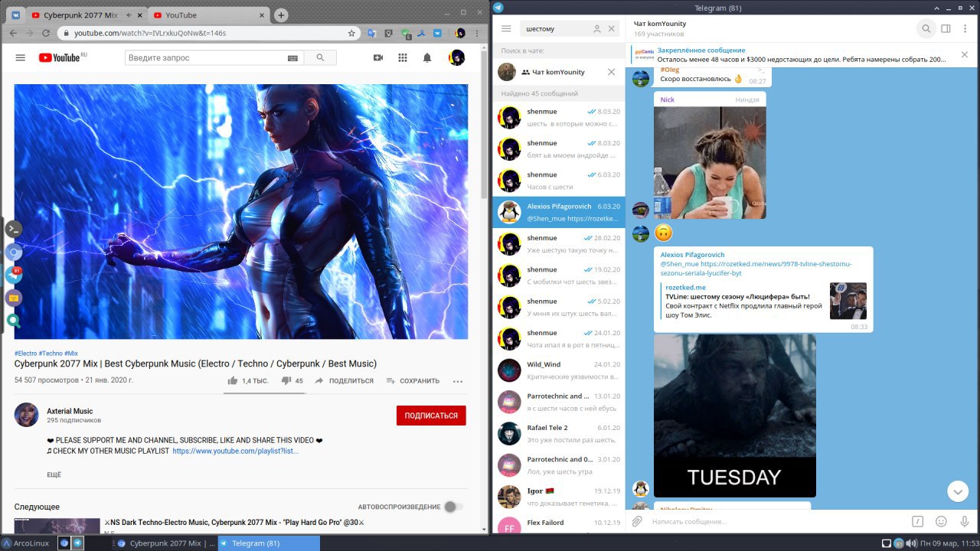Open the #Electro hashtag link
This screenshot has width=980, height=551.
[x=25, y=354]
